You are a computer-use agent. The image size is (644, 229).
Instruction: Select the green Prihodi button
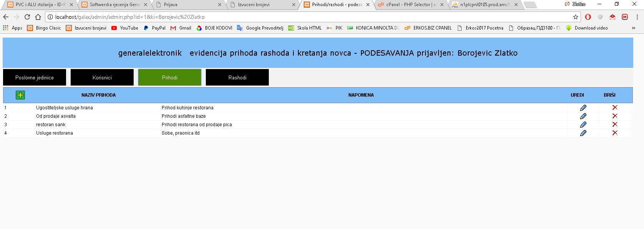click(x=170, y=77)
